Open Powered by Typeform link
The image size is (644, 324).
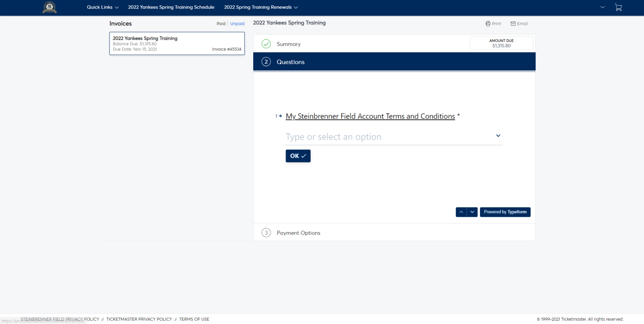point(505,212)
